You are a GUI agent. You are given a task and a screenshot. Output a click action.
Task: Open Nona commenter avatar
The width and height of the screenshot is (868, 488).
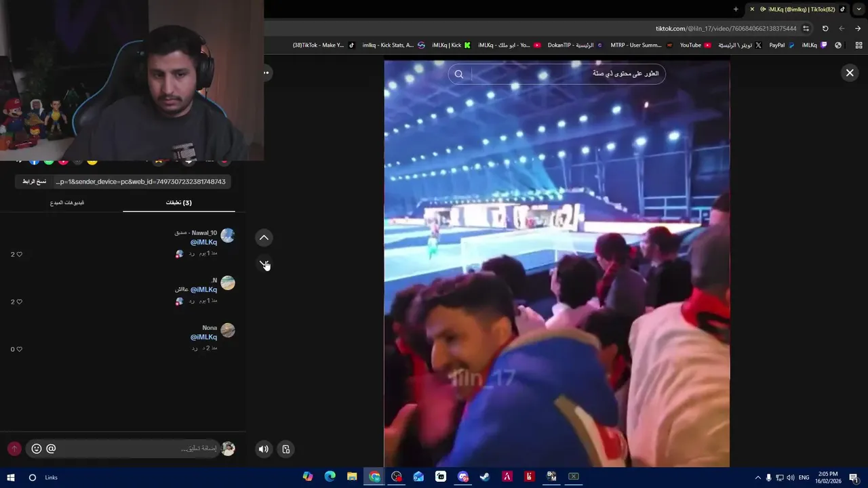coord(228,330)
